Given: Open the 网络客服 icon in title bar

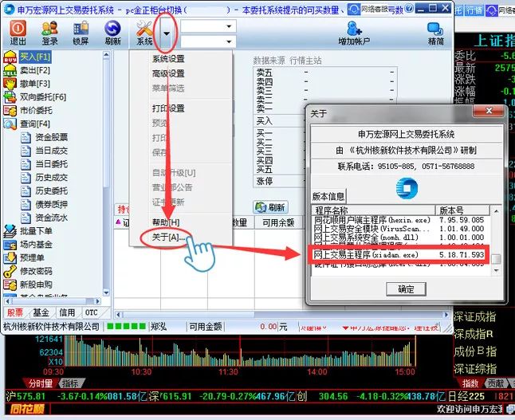Looking at the screenshot, I should (354, 9).
